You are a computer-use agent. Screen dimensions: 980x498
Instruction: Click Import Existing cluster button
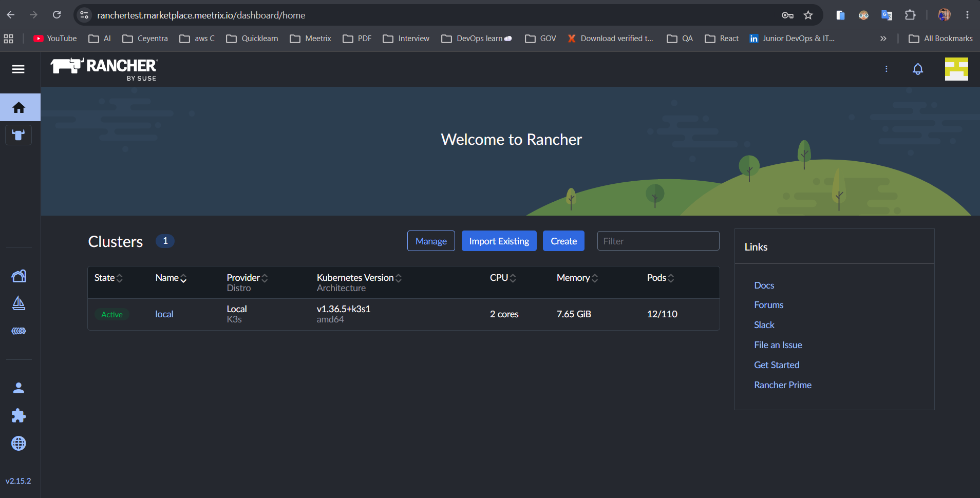(499, 241)
